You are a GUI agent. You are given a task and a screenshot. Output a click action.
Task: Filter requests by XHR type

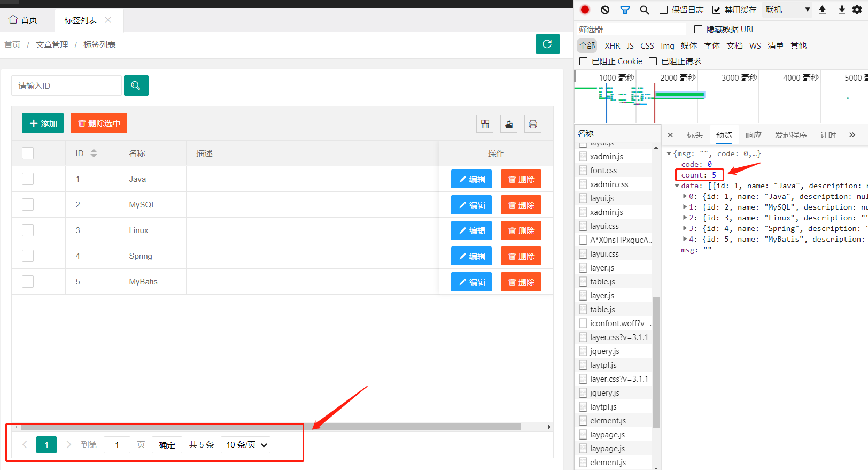pyautogui.click(x=613, y=46)
